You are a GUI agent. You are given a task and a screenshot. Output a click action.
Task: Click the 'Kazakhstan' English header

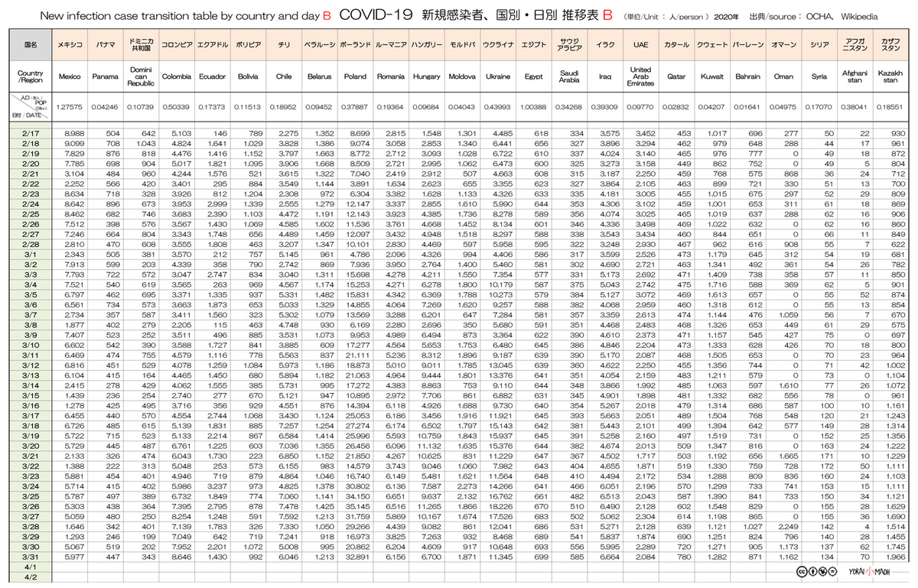click(x=890, y=77)
